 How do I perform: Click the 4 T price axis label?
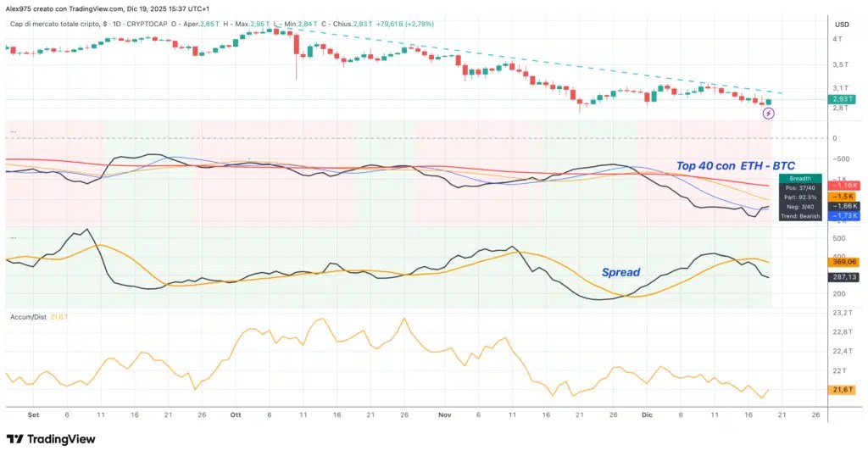[x=837, y=39]
